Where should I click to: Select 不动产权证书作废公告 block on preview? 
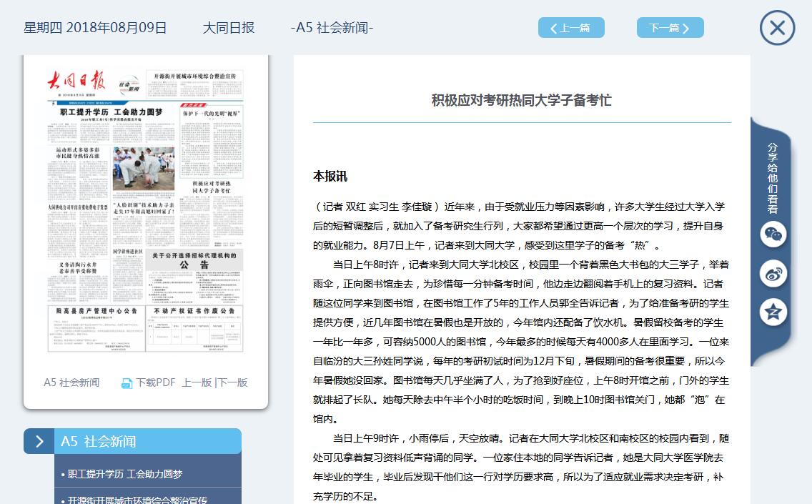[194, 328]
